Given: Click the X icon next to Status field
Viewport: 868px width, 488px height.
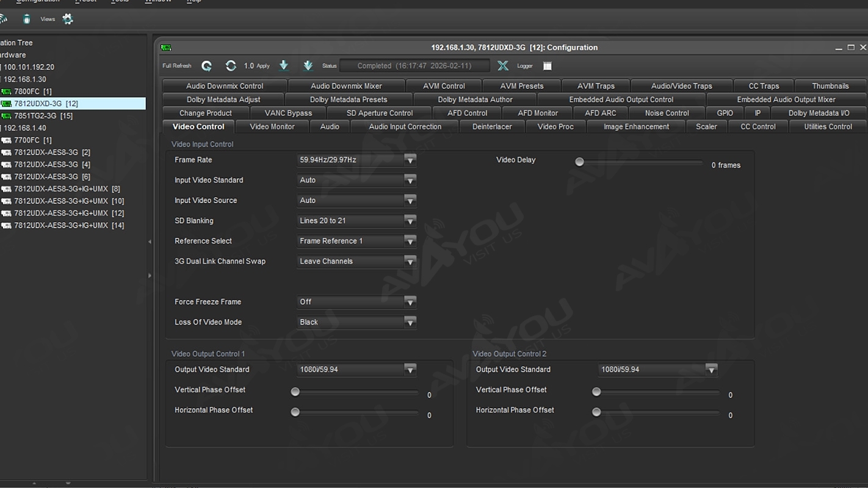Looking at the screenshot, I should click(x=502, y=66).
